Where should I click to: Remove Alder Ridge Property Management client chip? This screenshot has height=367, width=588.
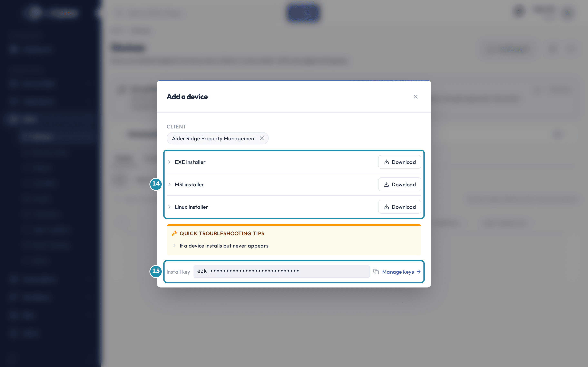tap(262, 138)
